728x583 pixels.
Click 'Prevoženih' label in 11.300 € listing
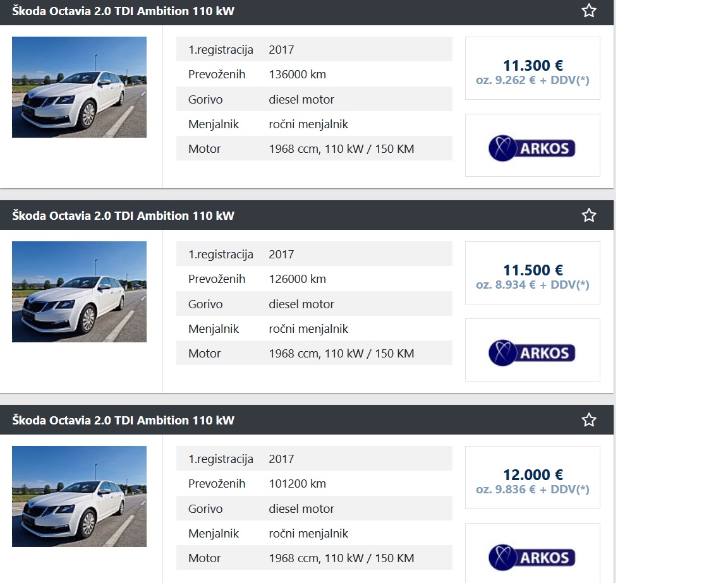point(217,75)
